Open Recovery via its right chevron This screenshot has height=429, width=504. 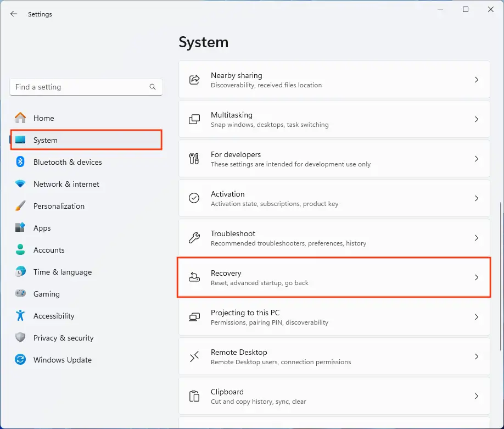point(477,277)
